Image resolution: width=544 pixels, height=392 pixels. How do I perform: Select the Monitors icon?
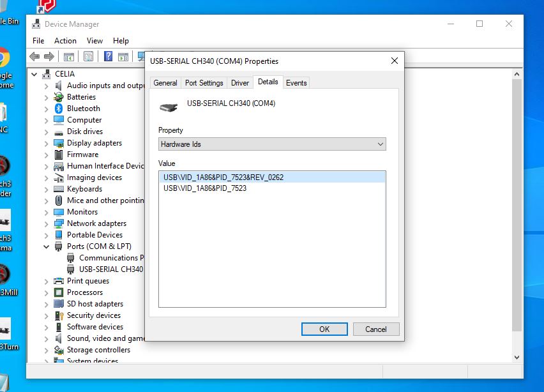(x=59, y=212)
